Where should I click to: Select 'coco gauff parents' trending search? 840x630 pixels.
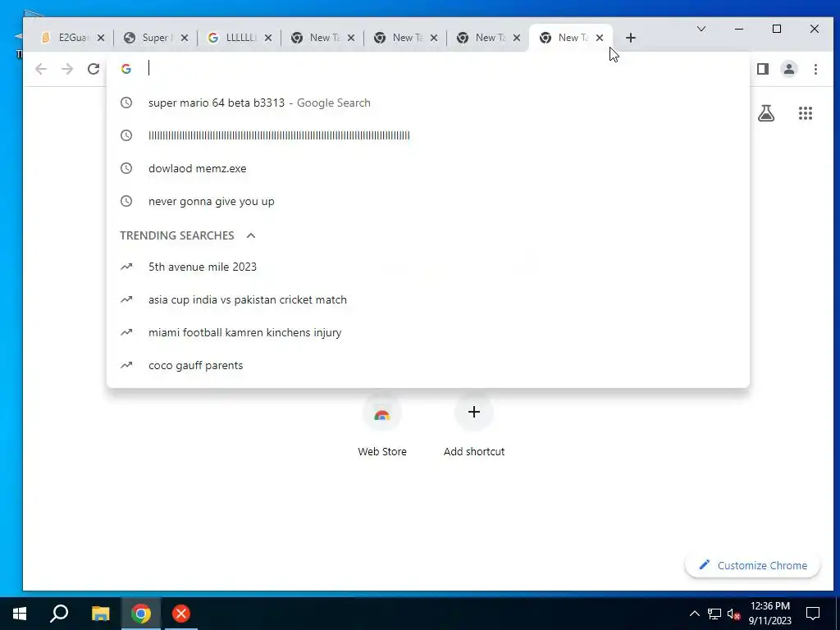(428, 365)
